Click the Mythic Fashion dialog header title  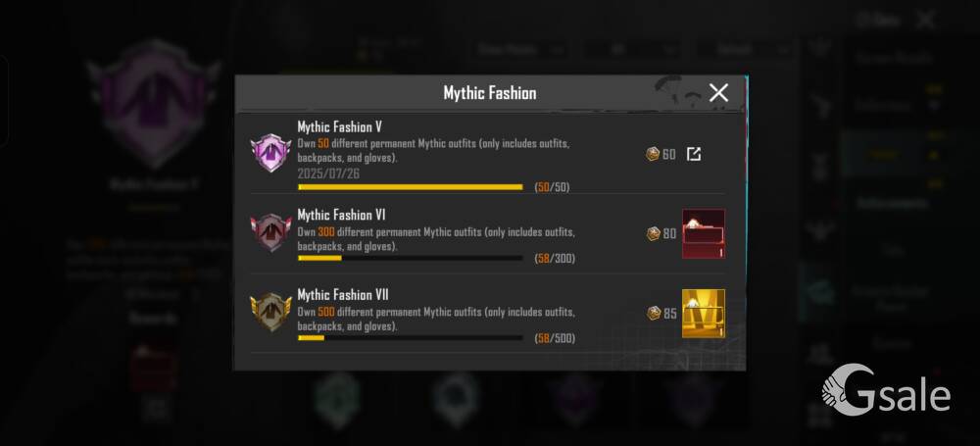click(x=489, y=93)
